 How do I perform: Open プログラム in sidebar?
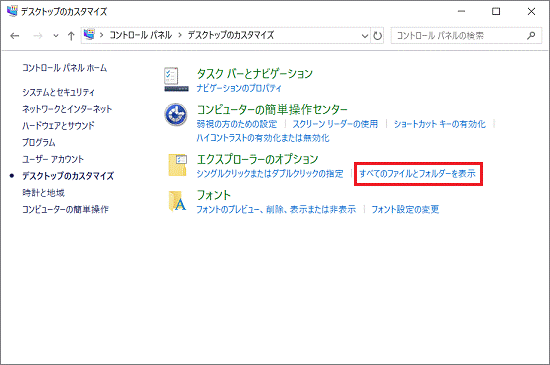39,142
